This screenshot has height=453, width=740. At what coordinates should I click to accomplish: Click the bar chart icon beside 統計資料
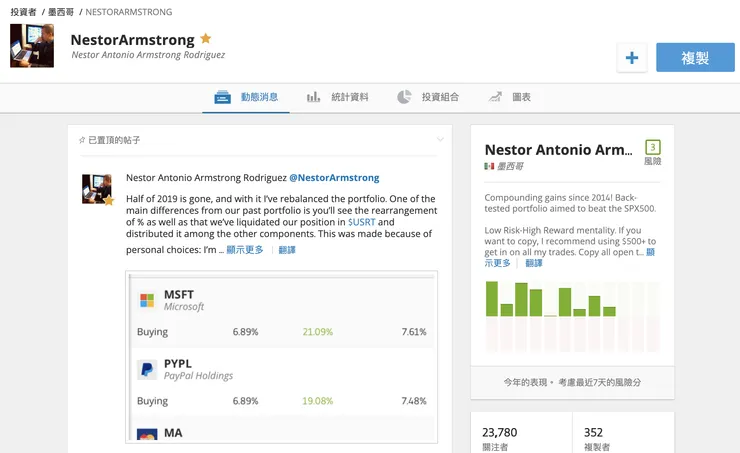(313, 97)
